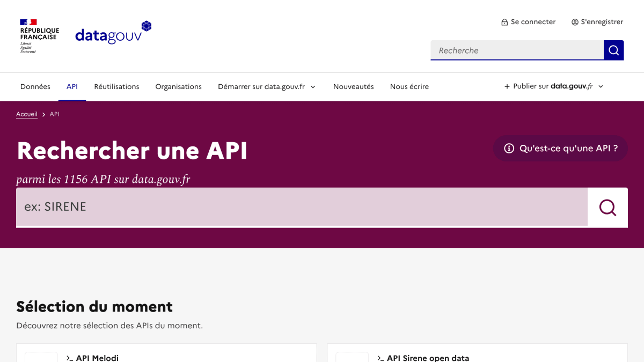
Task: Open the Nous écrire menu item
Action: pyautogui.click(x=409, y=86)
